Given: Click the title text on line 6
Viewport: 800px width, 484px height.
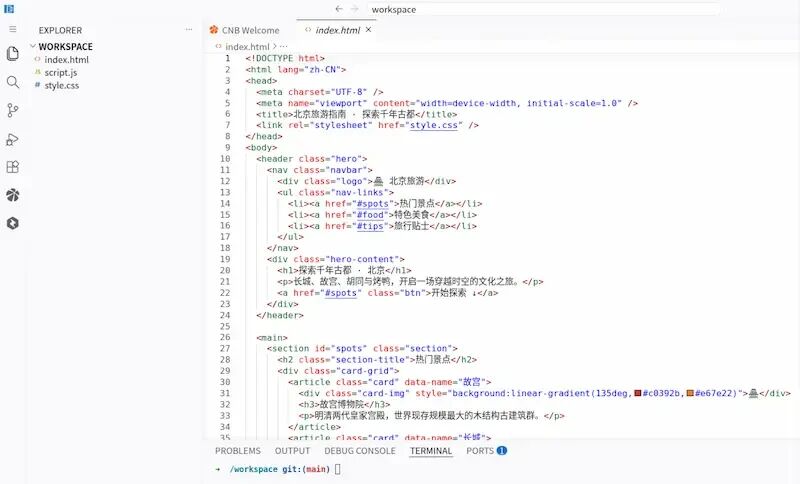Looking at the screenshot, I should pos(354,114).
